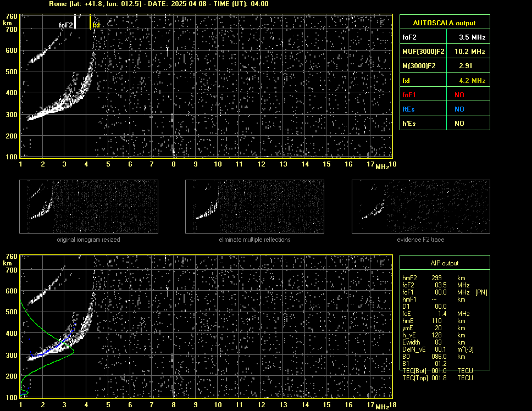Select the red 'foF1' label

(x=409, y=95)
